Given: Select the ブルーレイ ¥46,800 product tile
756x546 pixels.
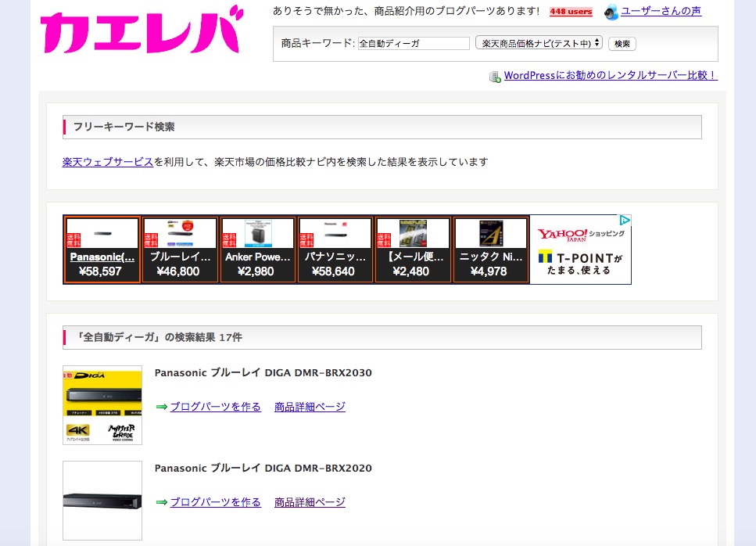Looking at the screenshot, I should pos(179,250).
